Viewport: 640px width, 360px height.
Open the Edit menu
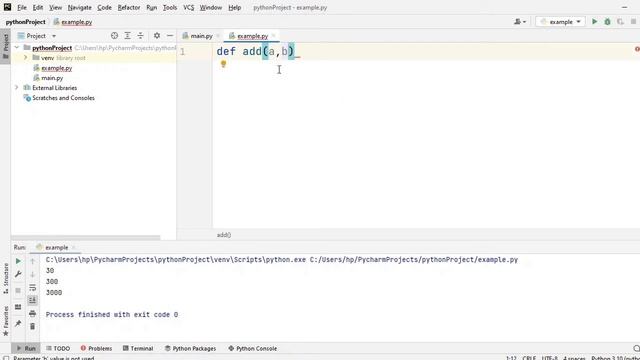click(38, 7)
